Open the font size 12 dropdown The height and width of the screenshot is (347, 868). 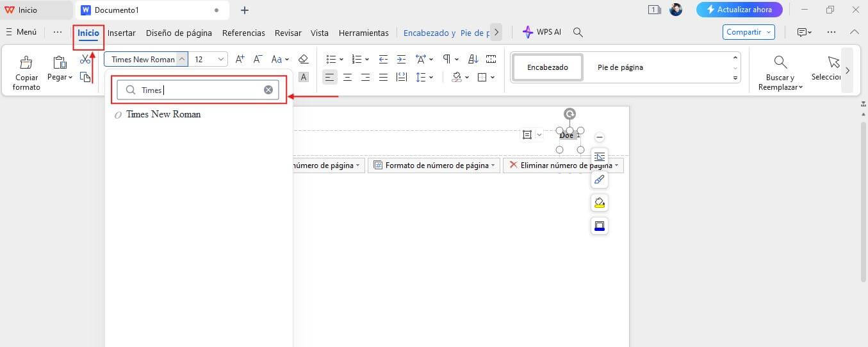(222, 59)
